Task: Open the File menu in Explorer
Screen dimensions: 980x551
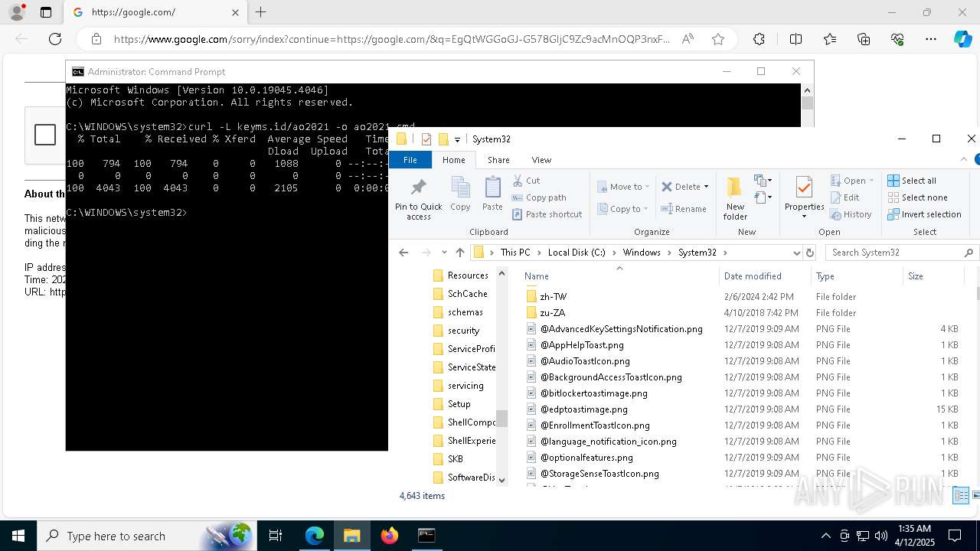Action: point(410,160)
